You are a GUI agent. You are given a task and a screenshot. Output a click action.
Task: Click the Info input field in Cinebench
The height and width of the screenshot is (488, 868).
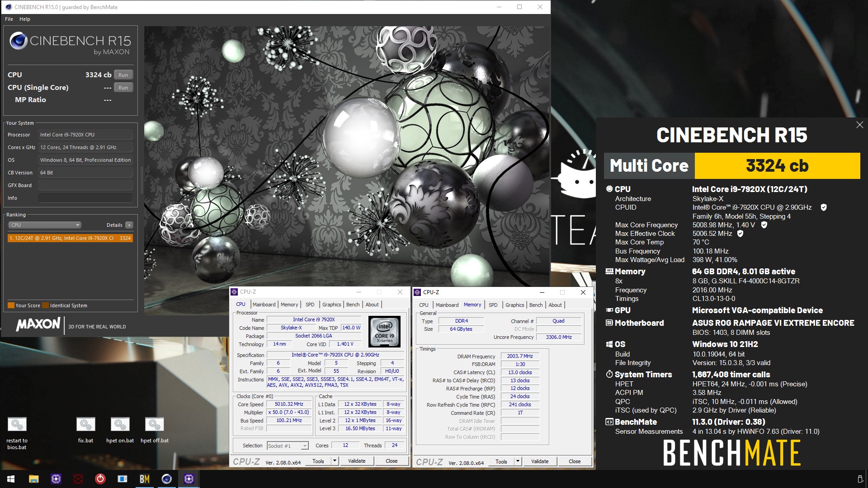[x=85, y=198]
